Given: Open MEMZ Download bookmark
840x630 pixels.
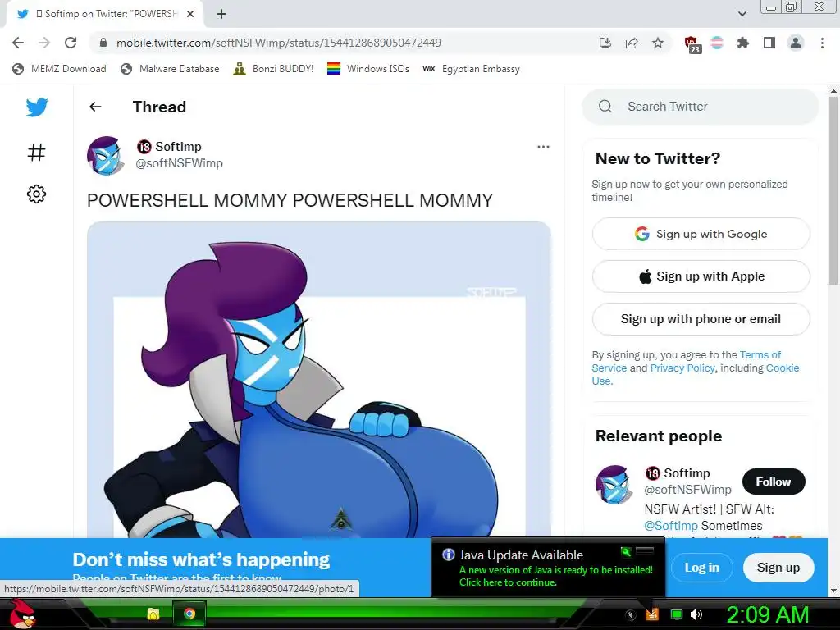Looking at the screenshot, I should (59, 69).
